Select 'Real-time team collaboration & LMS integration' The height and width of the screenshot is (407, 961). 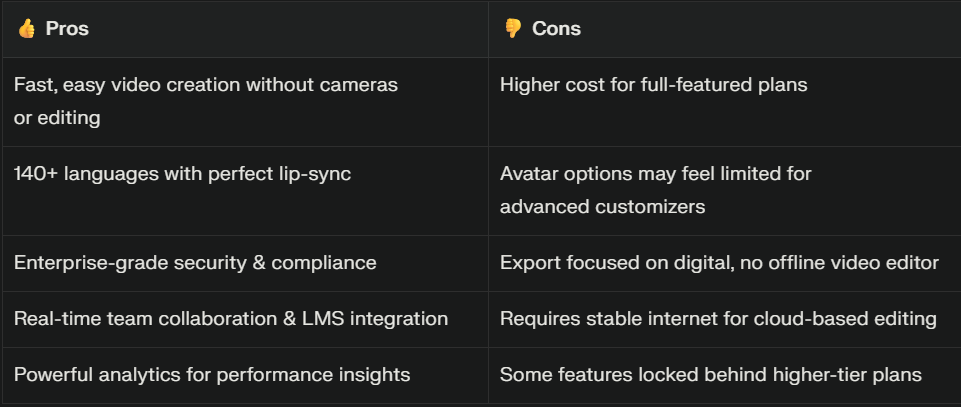(x=230, y=319)
